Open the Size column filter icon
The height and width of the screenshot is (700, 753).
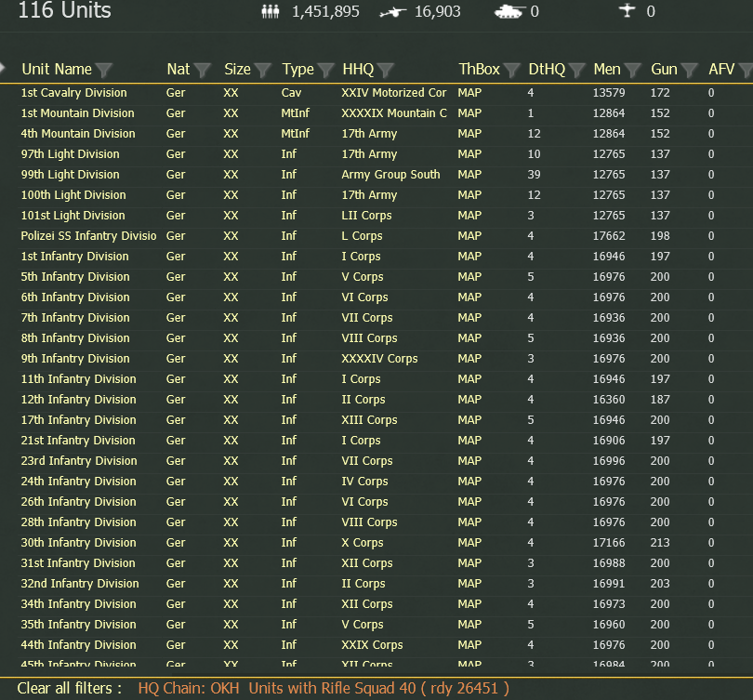[x=263, y=70]
